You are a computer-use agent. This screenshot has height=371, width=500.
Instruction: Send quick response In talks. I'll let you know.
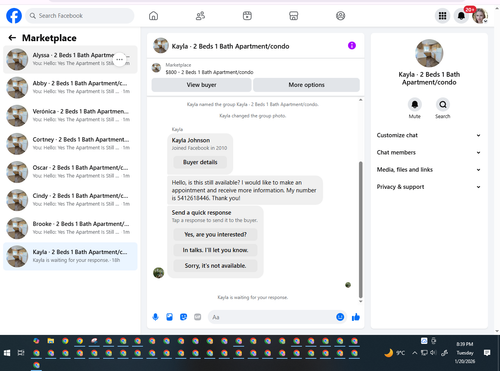click(215, 250)
